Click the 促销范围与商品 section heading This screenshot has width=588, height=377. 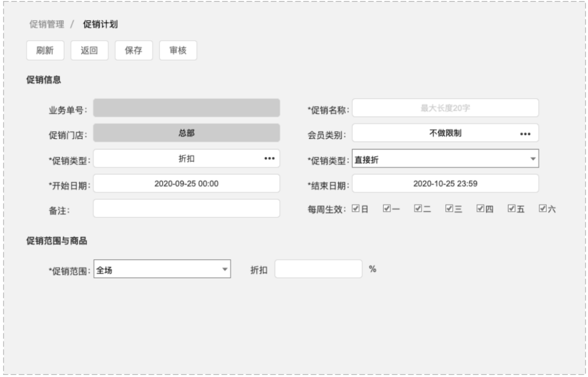point(57,241)
